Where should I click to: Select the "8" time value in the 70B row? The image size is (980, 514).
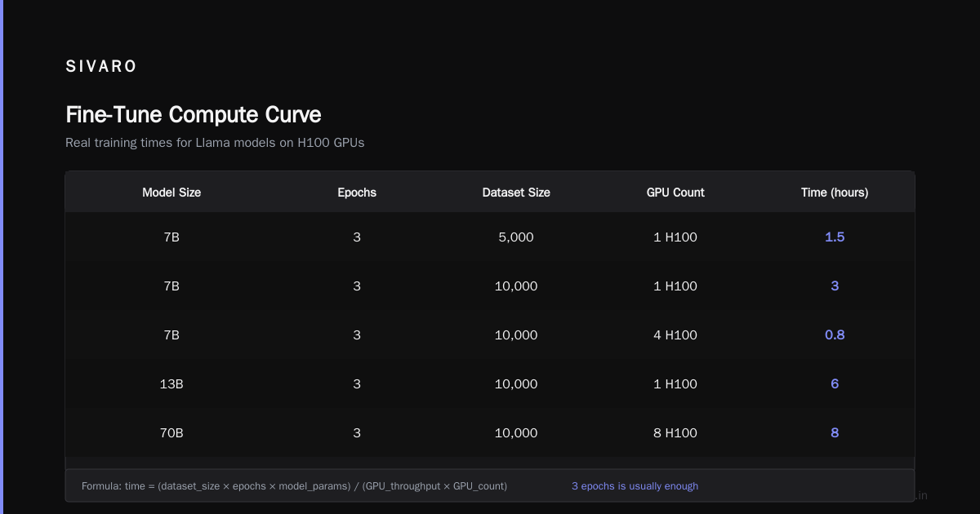pos(835,433)
